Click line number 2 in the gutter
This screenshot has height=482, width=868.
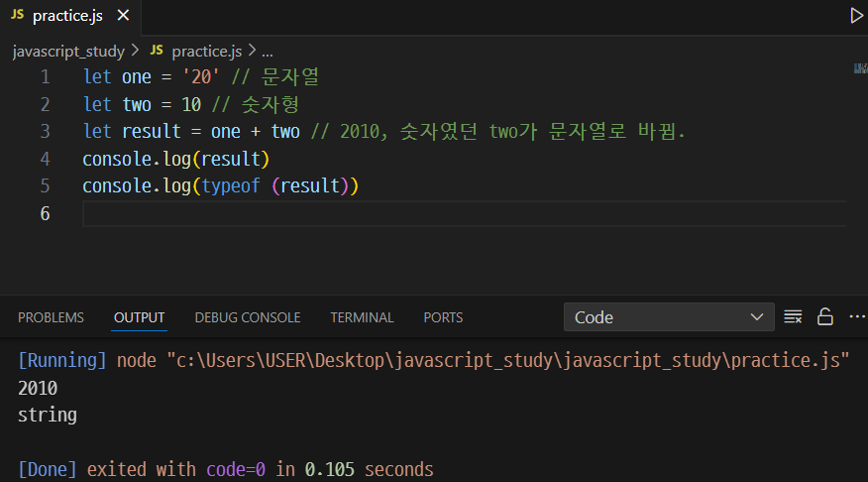click(45, 104)
